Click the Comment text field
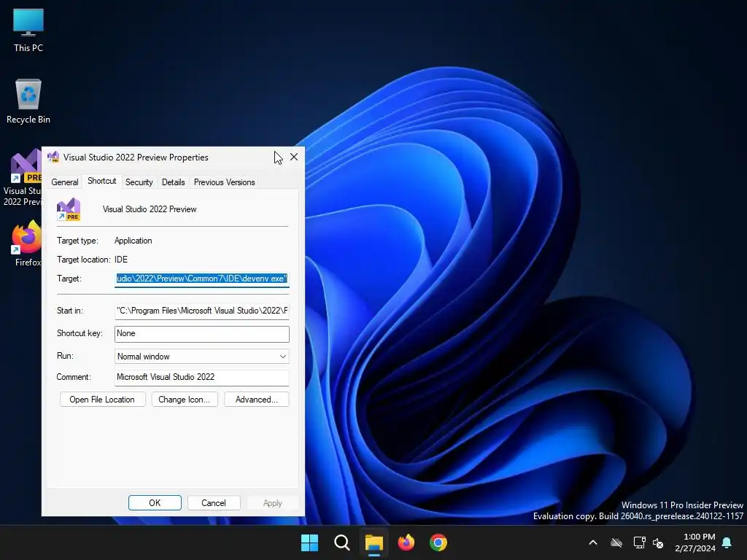747x560 pixels. (202, 377)
